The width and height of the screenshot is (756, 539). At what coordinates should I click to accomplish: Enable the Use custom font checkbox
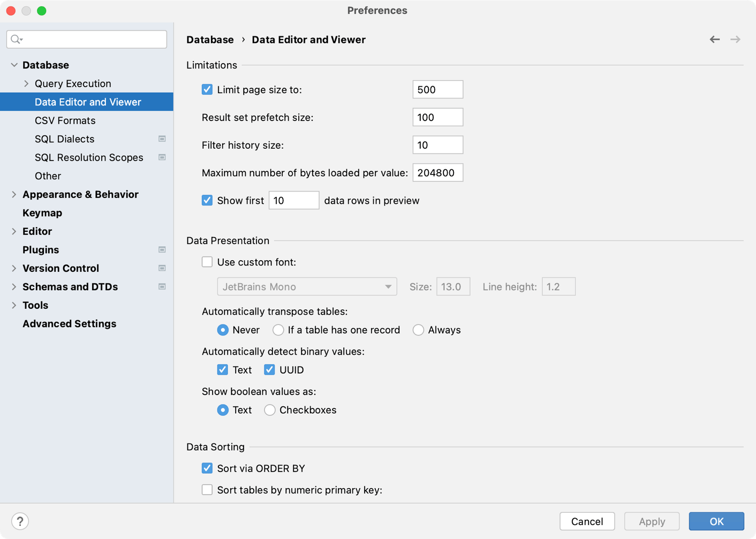tap(207, 262)
